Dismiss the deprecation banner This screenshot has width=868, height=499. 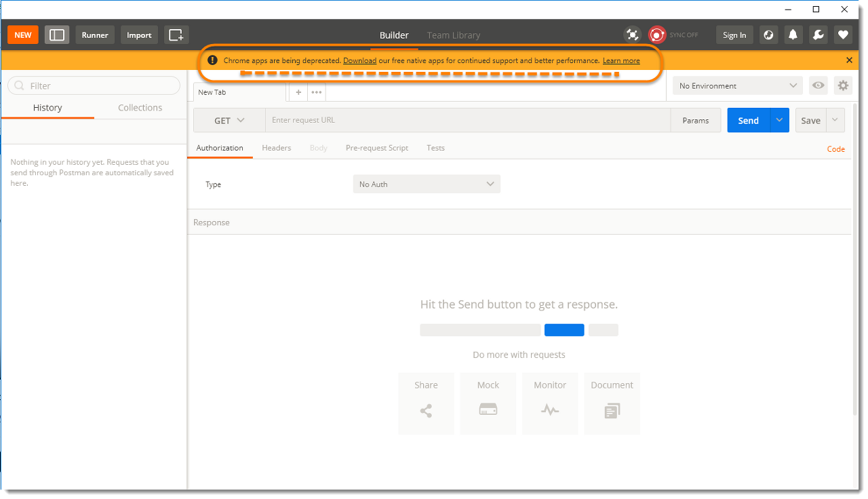[x=849, y=60]
